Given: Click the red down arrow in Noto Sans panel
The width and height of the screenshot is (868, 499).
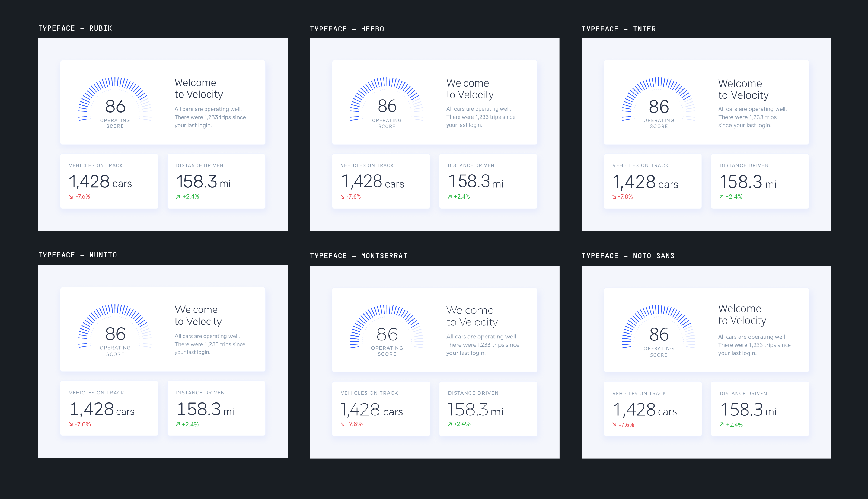Looking at the screenshot, I should tap(614, 425).
